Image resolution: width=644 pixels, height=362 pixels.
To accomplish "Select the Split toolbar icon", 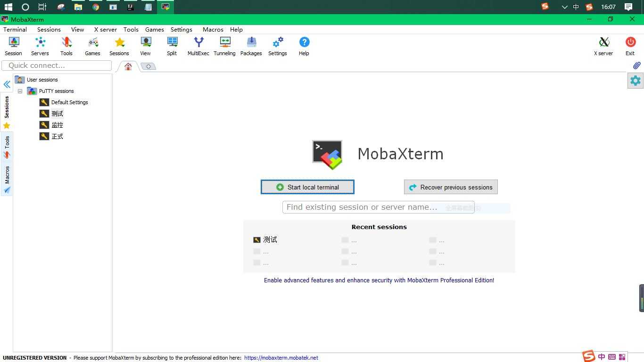I will pyautogui.click(x=172, y=46).
